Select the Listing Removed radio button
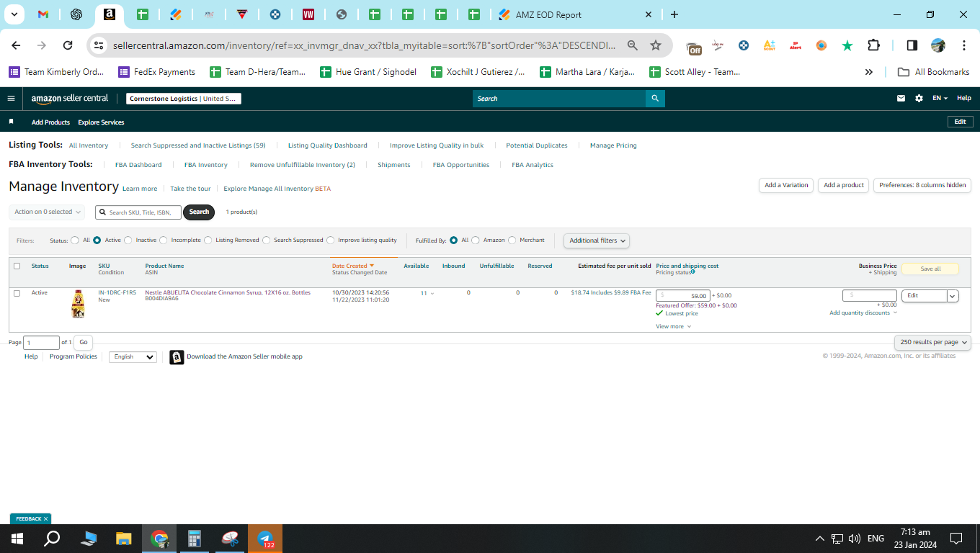This screenshot has height=553, width=980. (x=208, y=240)
